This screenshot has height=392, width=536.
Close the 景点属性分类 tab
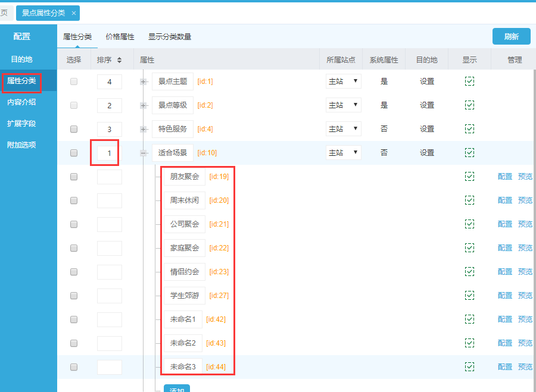[73, 13]
